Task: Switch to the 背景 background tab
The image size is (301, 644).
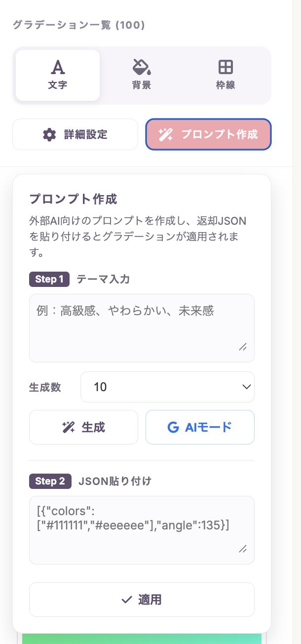Action: pyautogui.click(x=142, y=75)
